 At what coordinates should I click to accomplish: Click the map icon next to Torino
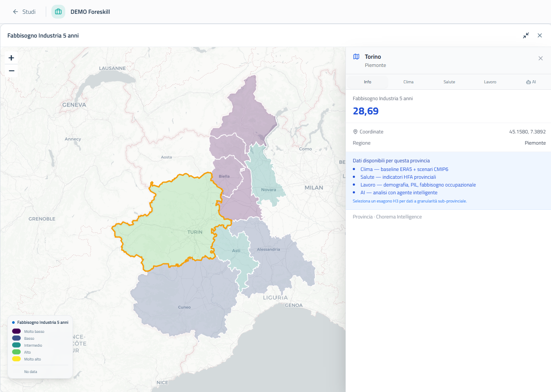point(356,57)
